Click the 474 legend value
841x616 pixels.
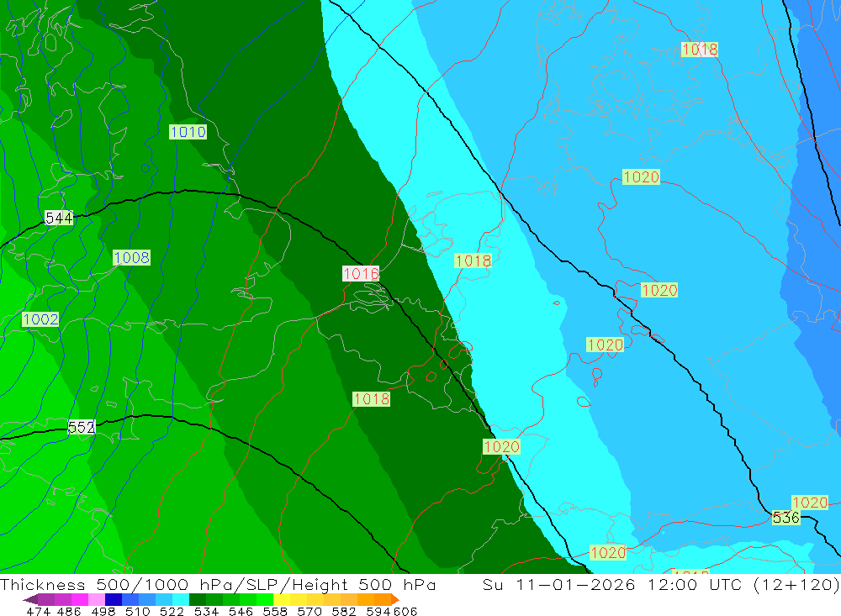[38, 612]
